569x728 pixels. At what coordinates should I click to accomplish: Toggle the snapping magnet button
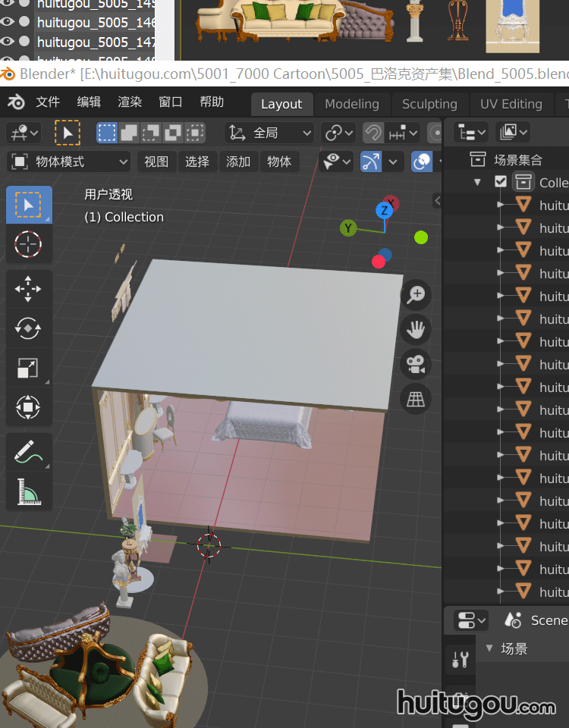(x=373, y=133)
